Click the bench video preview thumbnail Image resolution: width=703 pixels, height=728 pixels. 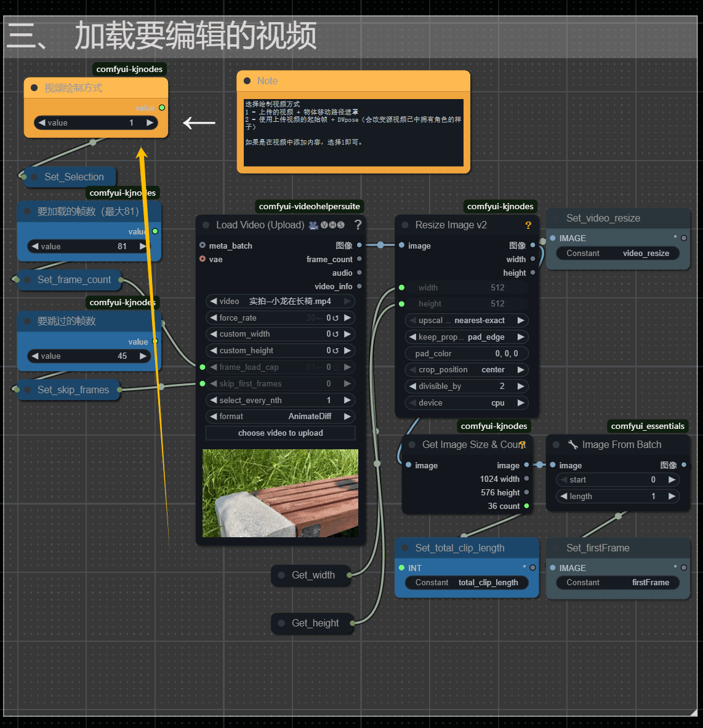280,493
